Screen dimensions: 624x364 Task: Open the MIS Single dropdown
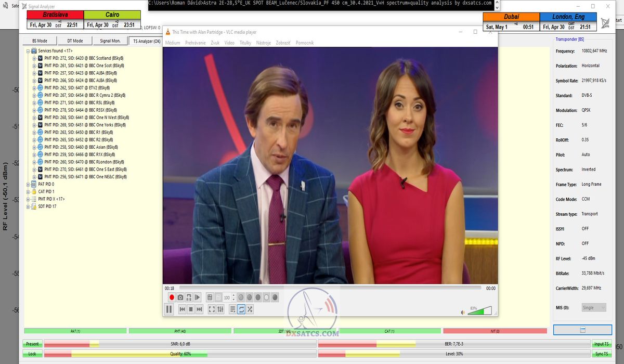[593, 308]
